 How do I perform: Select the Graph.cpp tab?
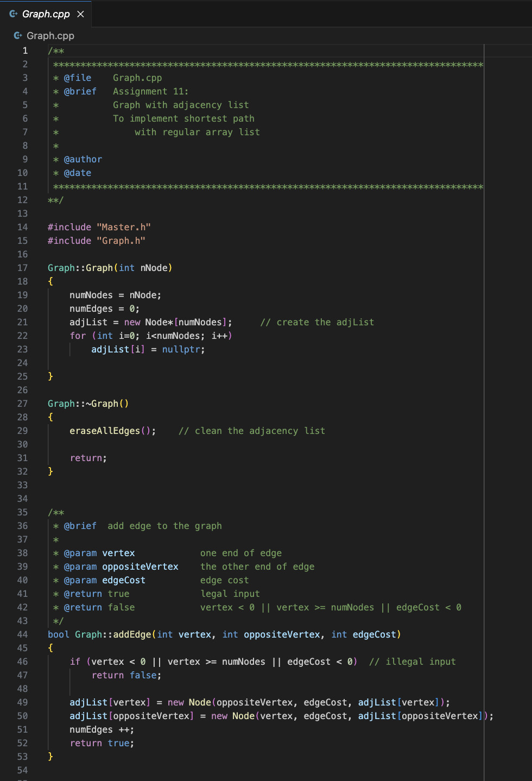click(x=46, y=15)
